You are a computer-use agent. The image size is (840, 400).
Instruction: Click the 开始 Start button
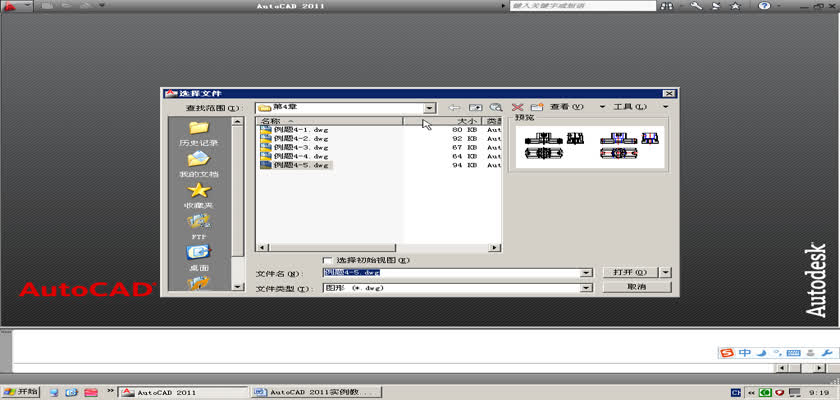[20, 392]
